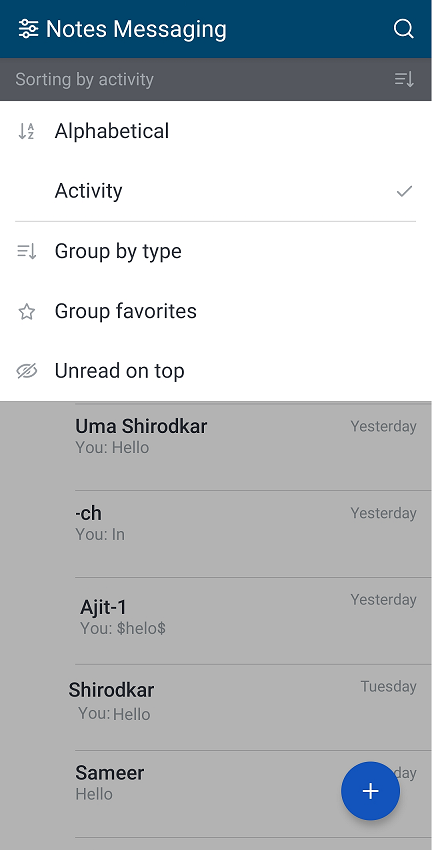Viewport: 432px width, 850px height.
Task: Open the Ajit-1 conversation
Action: coord(216,621)
